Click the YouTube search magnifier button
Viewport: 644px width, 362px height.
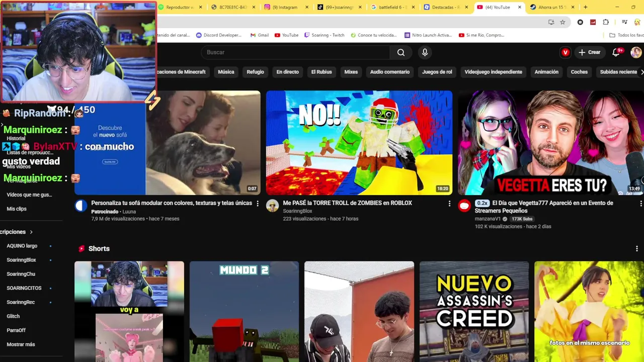pos(400,52)
